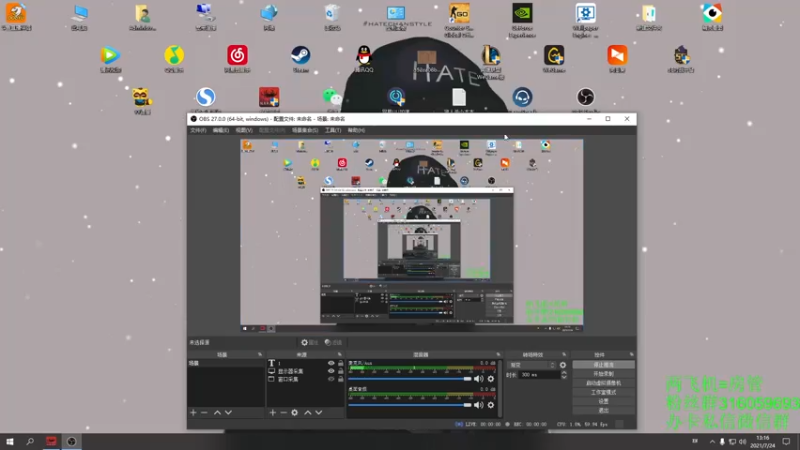Launch Counter-Strike GO desktop shortcut

coord(459,19)
